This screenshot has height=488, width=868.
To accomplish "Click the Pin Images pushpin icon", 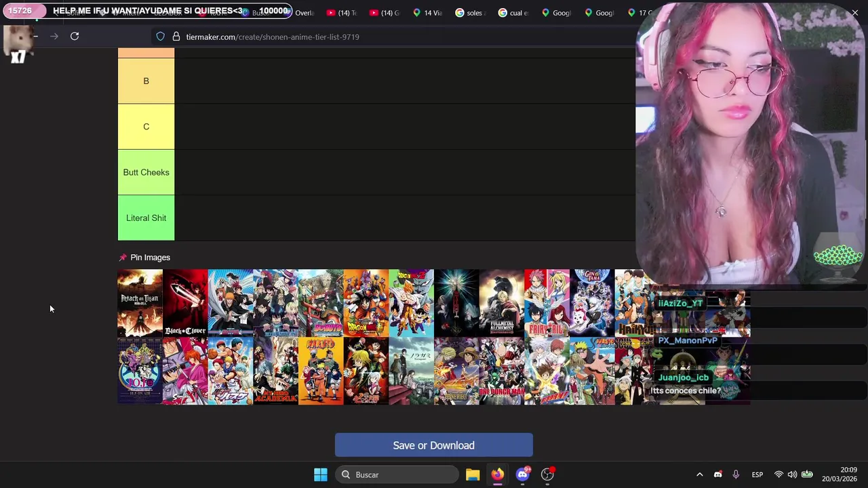I will tap(123, 258).
